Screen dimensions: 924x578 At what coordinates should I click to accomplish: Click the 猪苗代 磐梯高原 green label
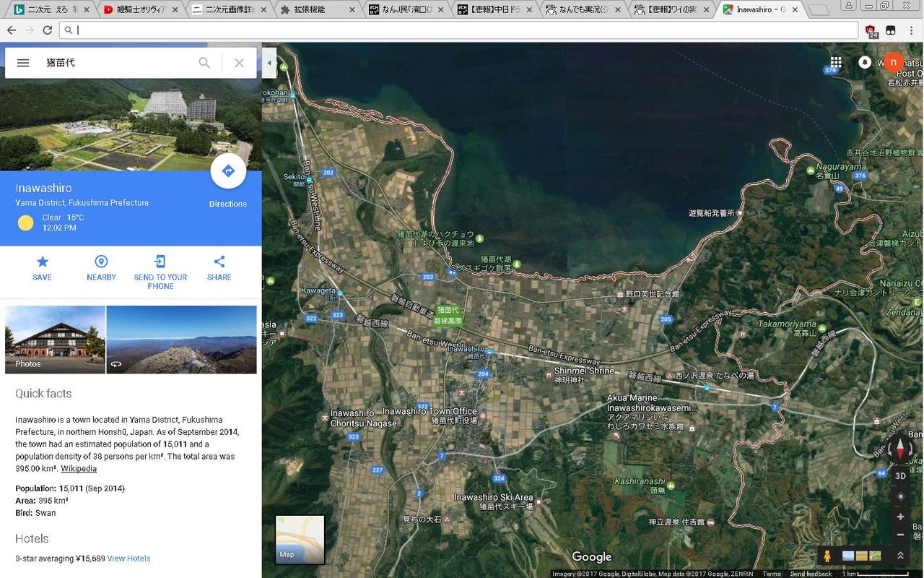[448, 315]
